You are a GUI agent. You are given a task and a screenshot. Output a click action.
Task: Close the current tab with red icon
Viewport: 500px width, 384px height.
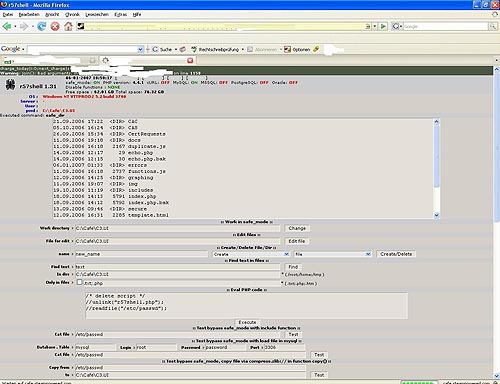coord(190,60)
